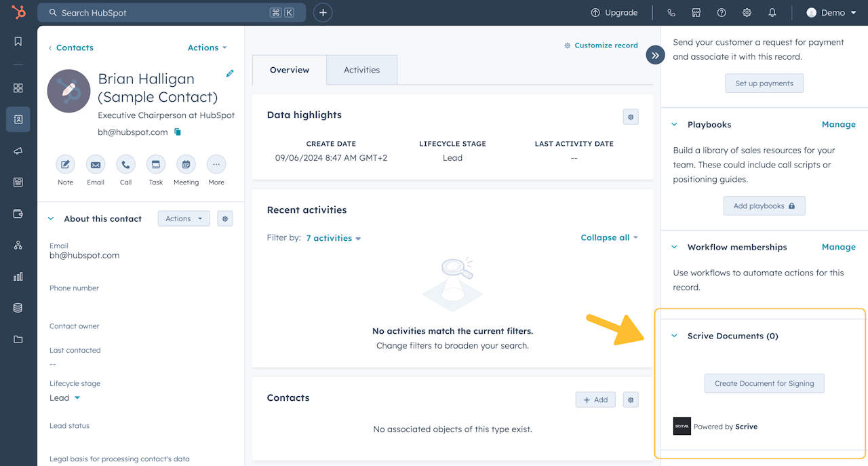This screenshot has height=466, width=868.
Task: Open Data highlights gear settings
Action: [631, 117]
